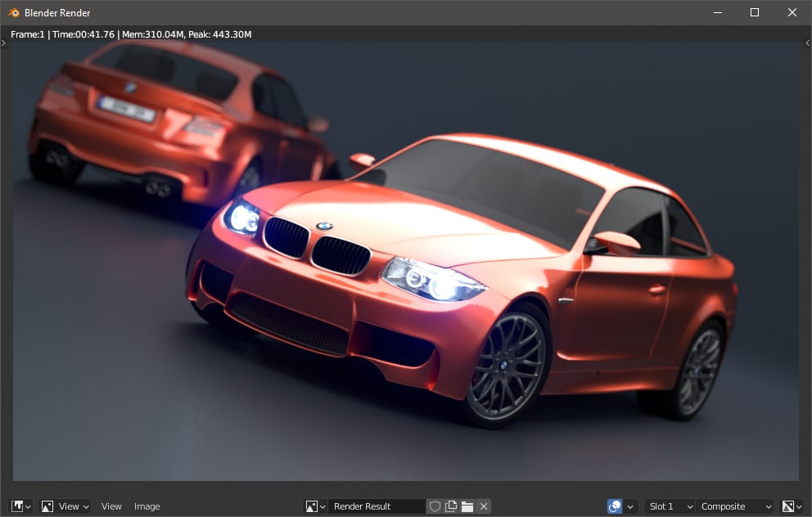Viewport: 812px width, 517px height.
Task: Click the Render Result name field
Action: pos(377,506)
